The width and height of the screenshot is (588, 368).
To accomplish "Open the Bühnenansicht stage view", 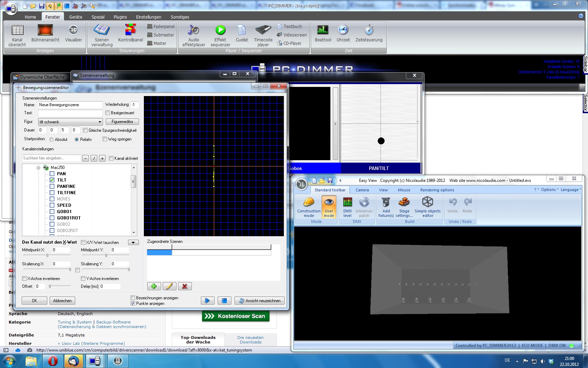I will tap(45, 33).
